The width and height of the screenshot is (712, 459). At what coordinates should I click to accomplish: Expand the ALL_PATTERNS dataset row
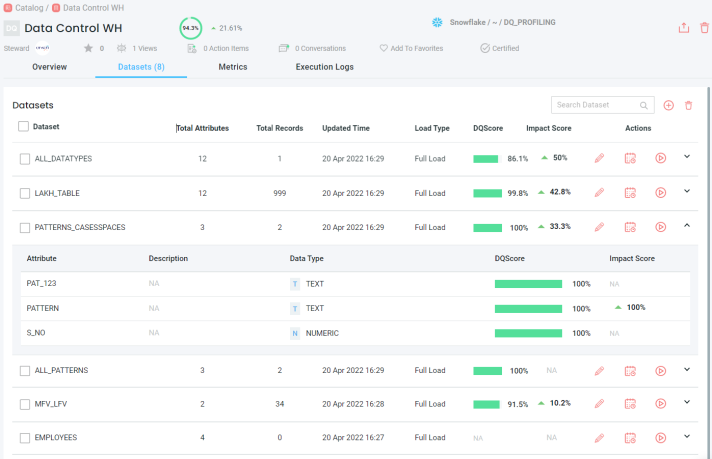(687, 369)
